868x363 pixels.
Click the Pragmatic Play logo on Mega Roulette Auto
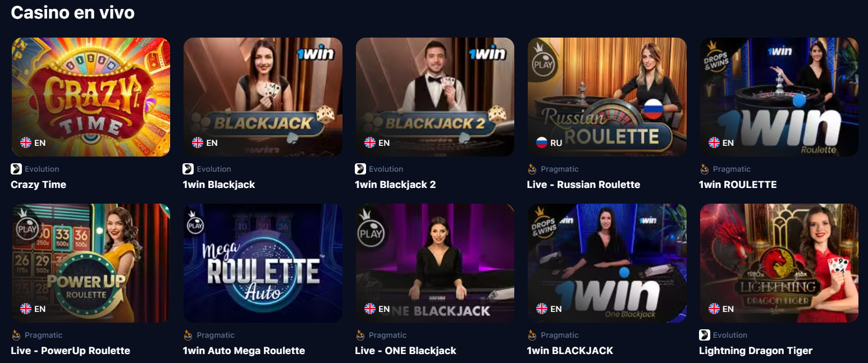click(195, 223)
